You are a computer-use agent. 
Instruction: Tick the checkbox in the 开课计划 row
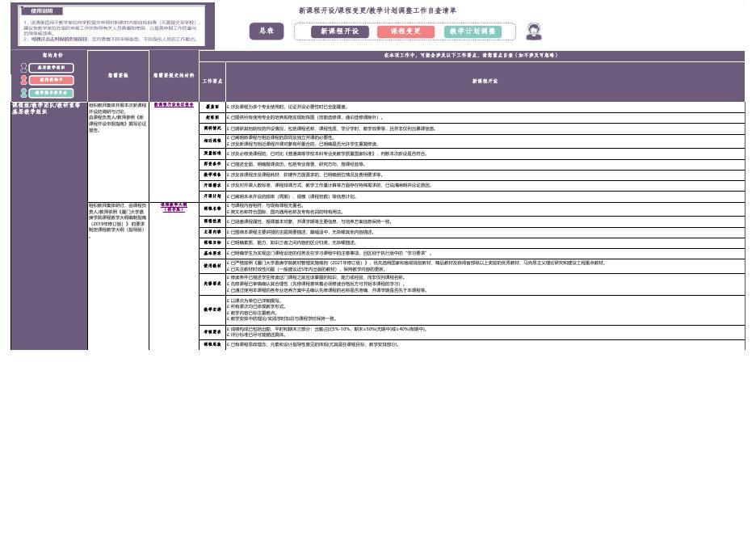click(x=228, y=196)
